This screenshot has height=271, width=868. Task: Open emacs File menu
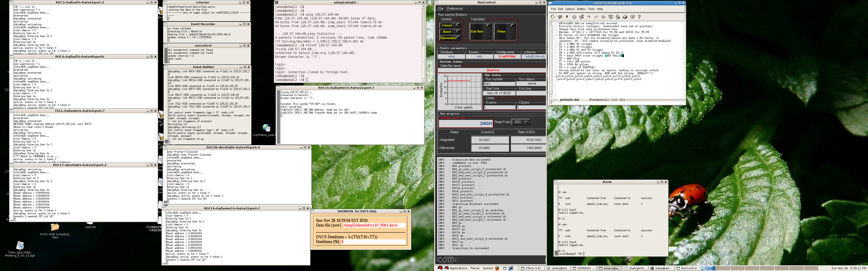point(553,9)
